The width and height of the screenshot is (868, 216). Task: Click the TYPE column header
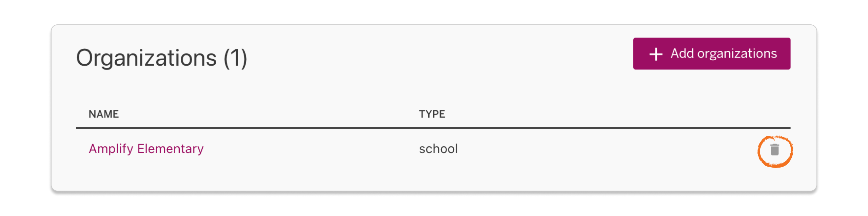[432, 114]
